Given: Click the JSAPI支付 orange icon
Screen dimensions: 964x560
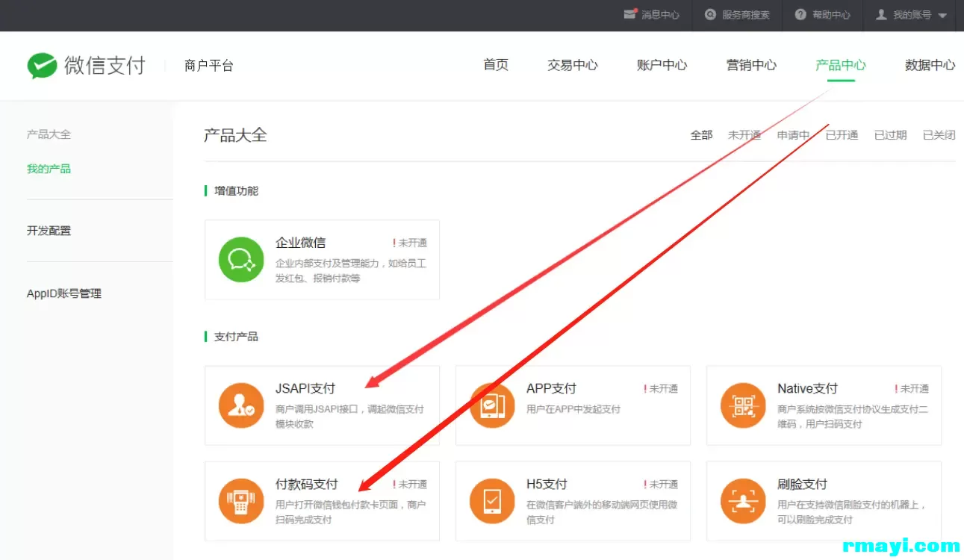Looking at the screenshot, I should (x=241, y=405).
